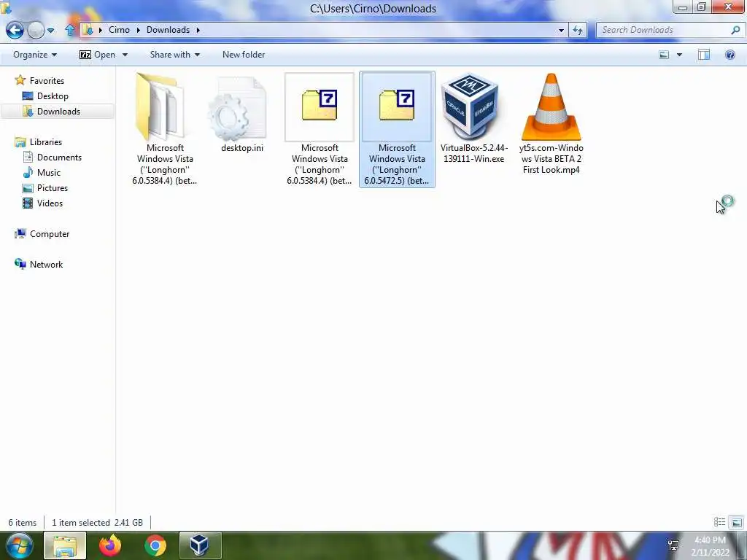Open the view options dropdown arrow
Screen dimensions: 747x560
point(679,55)
